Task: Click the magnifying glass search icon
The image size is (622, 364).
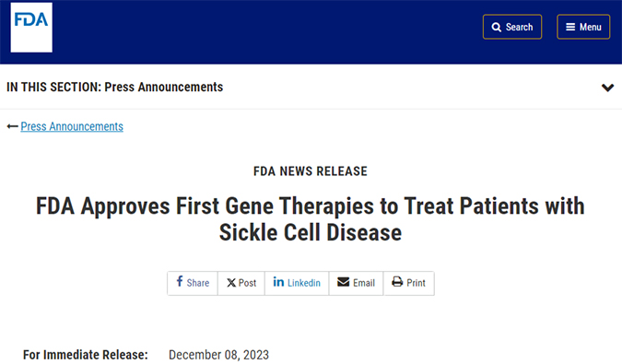Action: click(497, 27)
